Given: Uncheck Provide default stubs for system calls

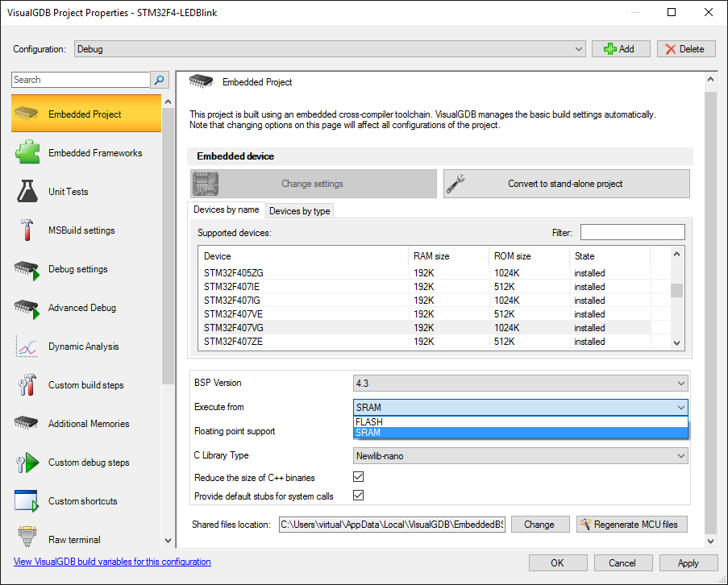Looking at the screenshot, I should [x=359, y=496].
